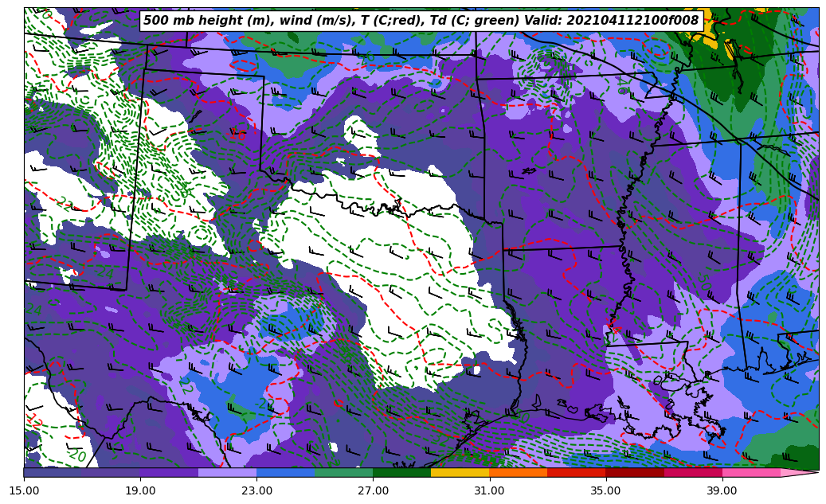The image size is (826, 504).
Task: Select the orange colorbar segment
Action: 519,472
